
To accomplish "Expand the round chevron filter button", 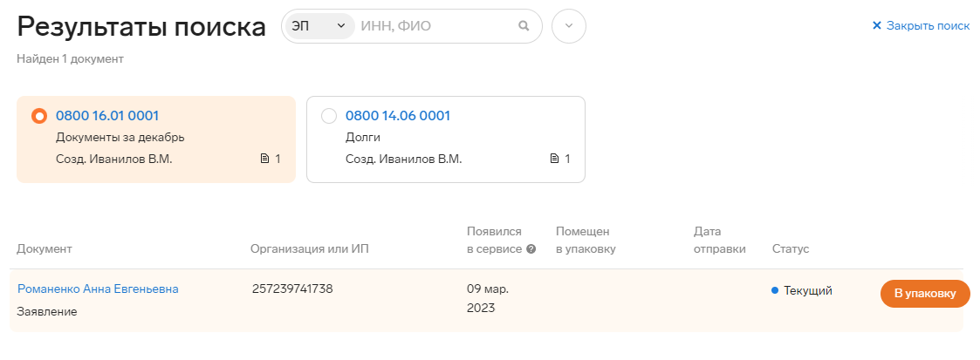I will click(x=569, y=26).
